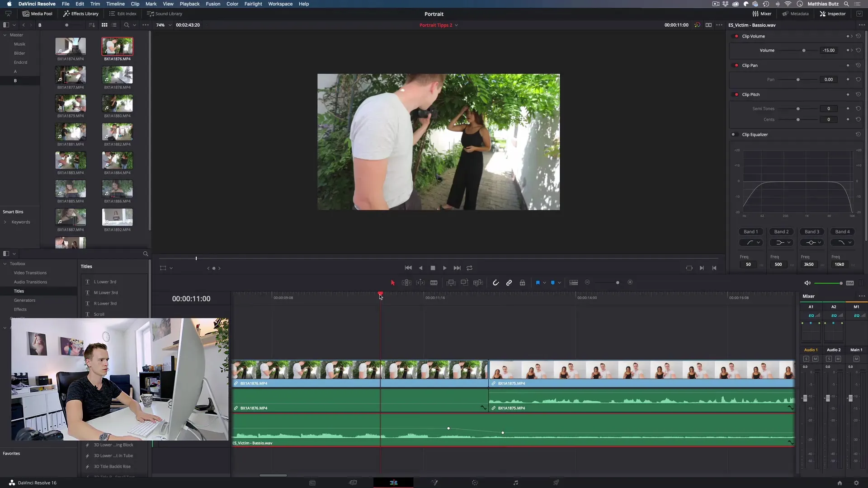This screenshot has height=488, width=868.
Task: Toggle Clip Volume enable dot
Action: tap(736, 36)
